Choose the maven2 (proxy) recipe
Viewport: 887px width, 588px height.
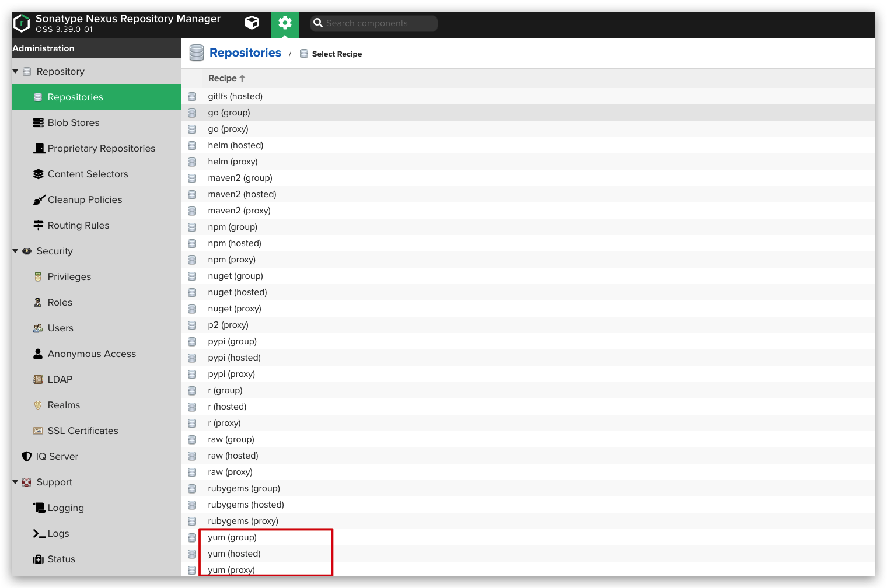(239, 211)
